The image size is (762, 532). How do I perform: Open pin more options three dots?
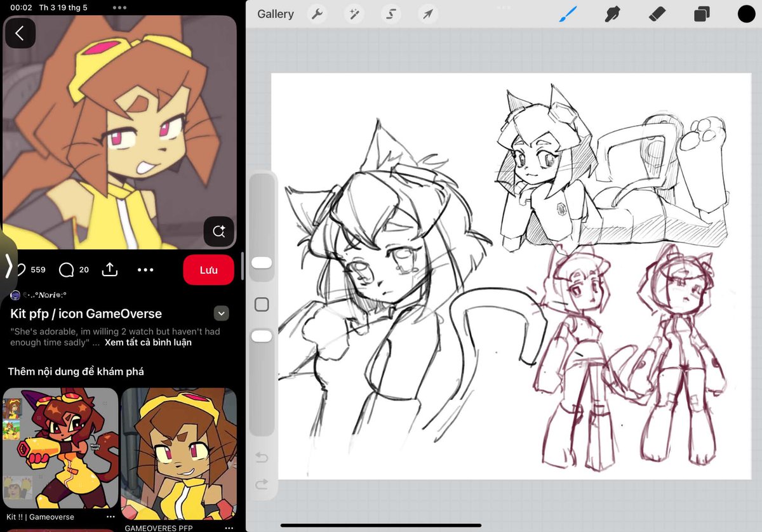[145, 270]
